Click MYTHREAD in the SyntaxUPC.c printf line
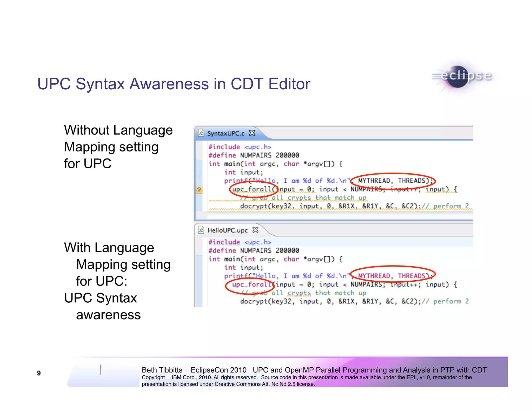 [374, 181]
